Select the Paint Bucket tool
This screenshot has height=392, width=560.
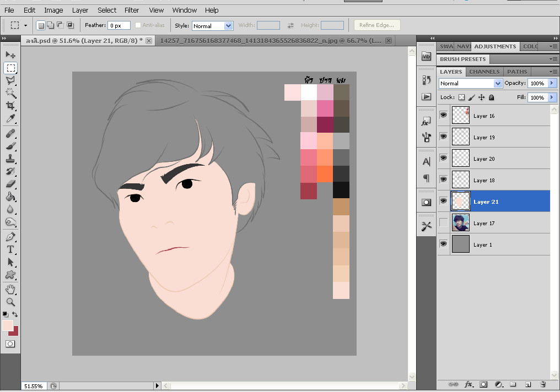(10, 197)
